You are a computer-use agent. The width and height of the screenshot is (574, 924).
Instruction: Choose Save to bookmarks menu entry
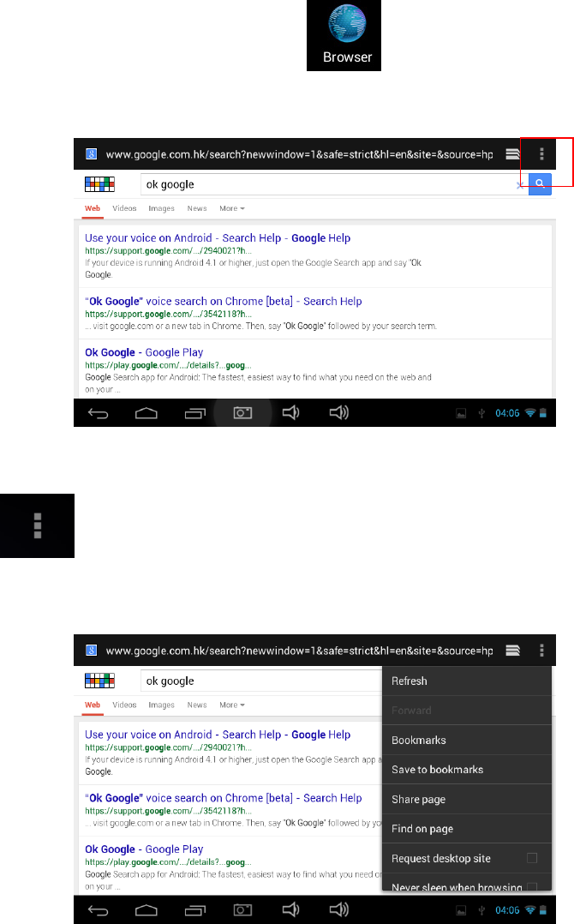tap(467, 770)
